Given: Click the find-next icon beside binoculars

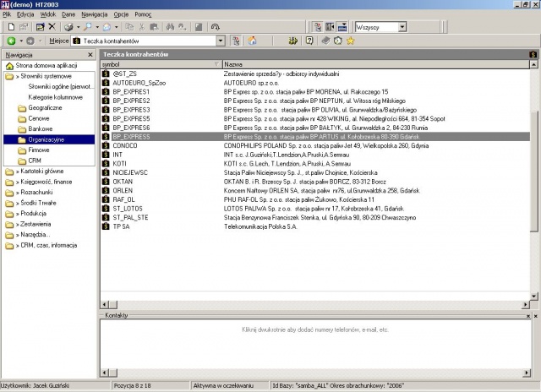Looking at the screenshot, I should click(183, 27).
